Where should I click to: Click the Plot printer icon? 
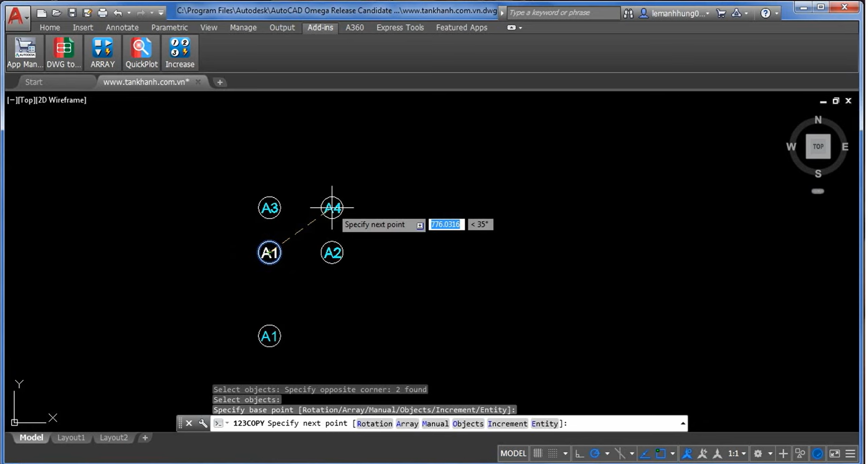[102, 13]
